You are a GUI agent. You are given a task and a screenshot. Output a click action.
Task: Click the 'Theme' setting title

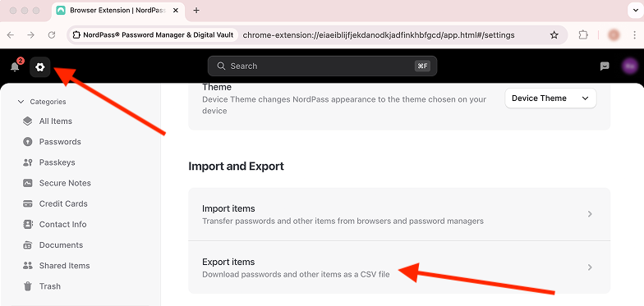[x=217, y=87]
